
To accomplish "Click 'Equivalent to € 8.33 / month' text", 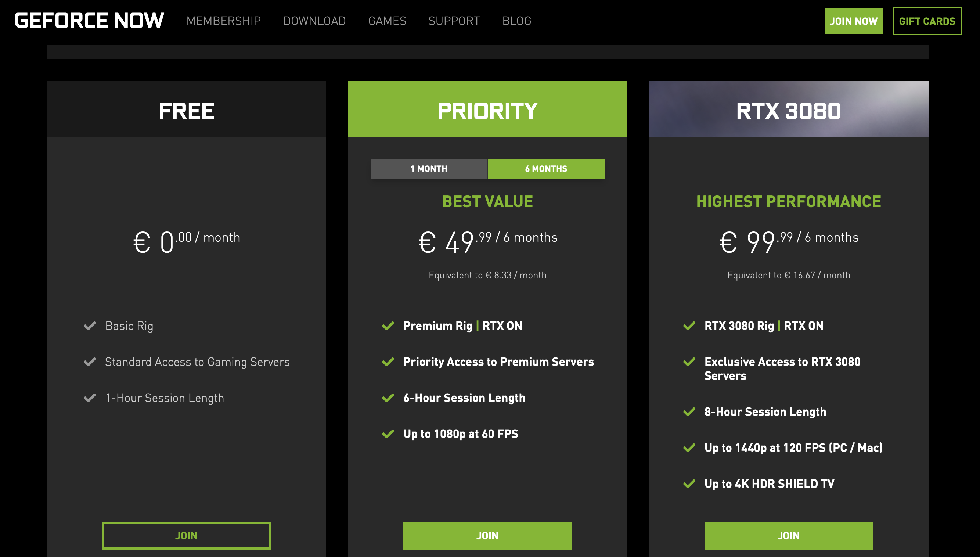I will (487, 276).
